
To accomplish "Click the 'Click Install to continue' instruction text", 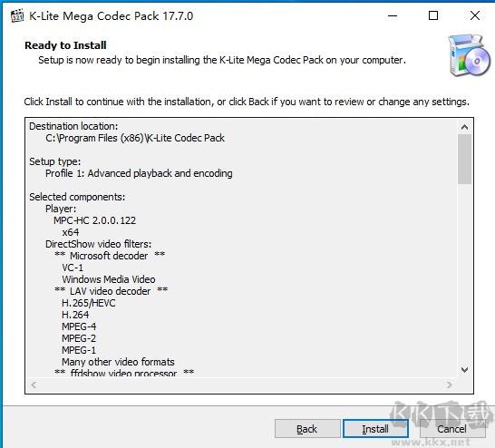I will [x=247, y=102].
